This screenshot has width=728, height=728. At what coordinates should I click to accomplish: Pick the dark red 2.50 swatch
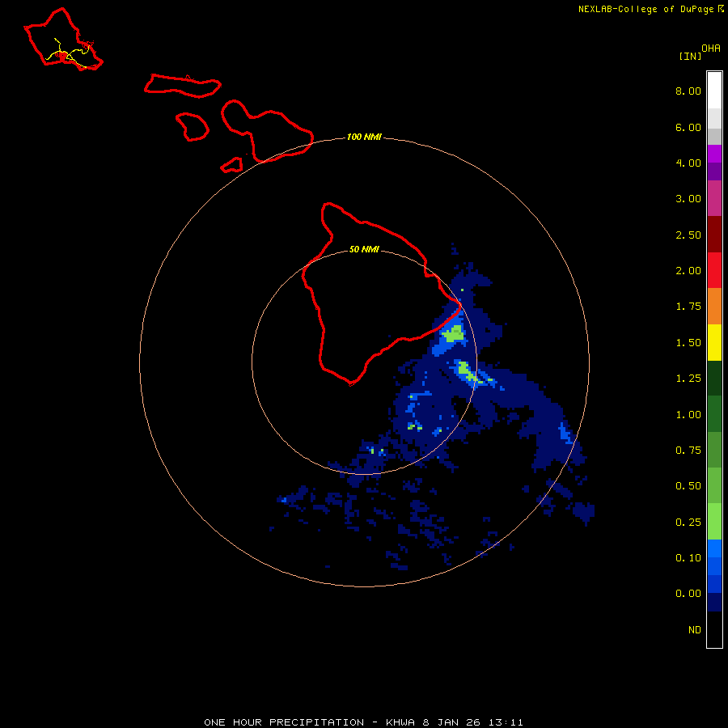(714, 235)
